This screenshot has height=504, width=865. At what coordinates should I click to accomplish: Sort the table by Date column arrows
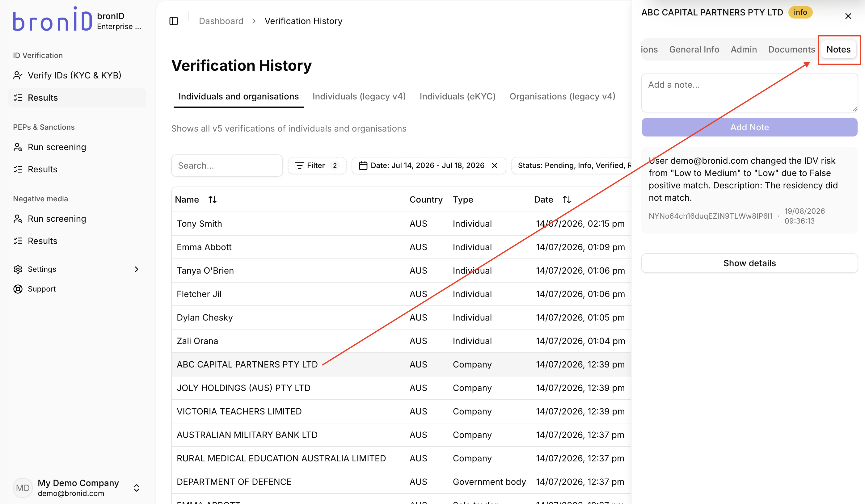pos(567,200)
